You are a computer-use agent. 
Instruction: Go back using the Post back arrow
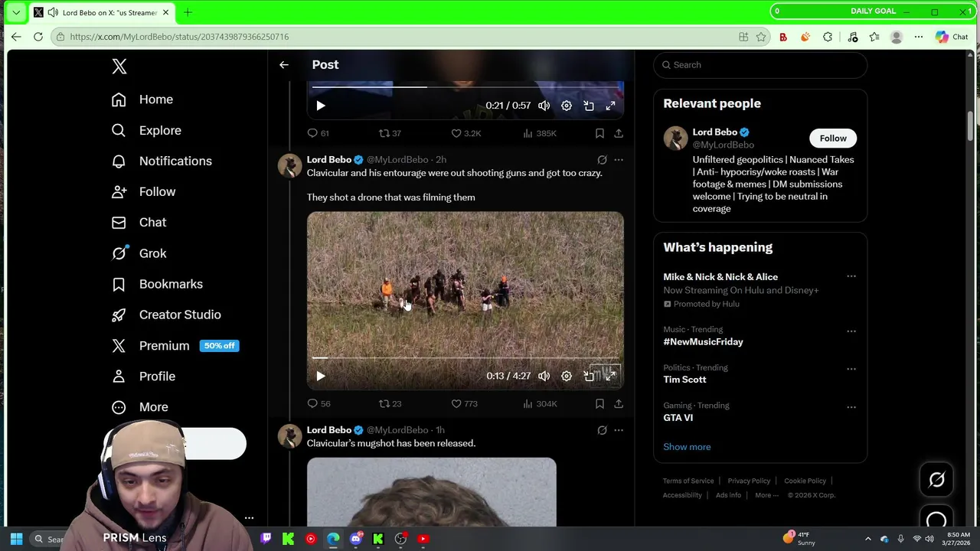284,65
